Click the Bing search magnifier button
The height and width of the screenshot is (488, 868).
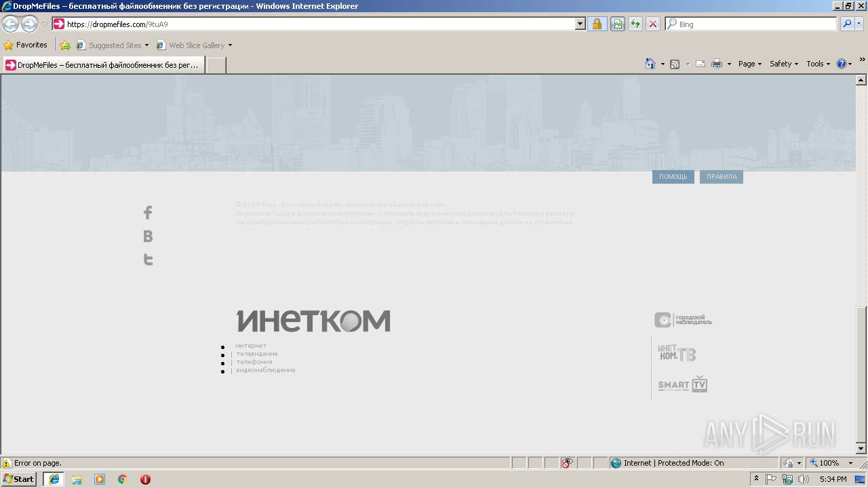click(x=846, y=24)
